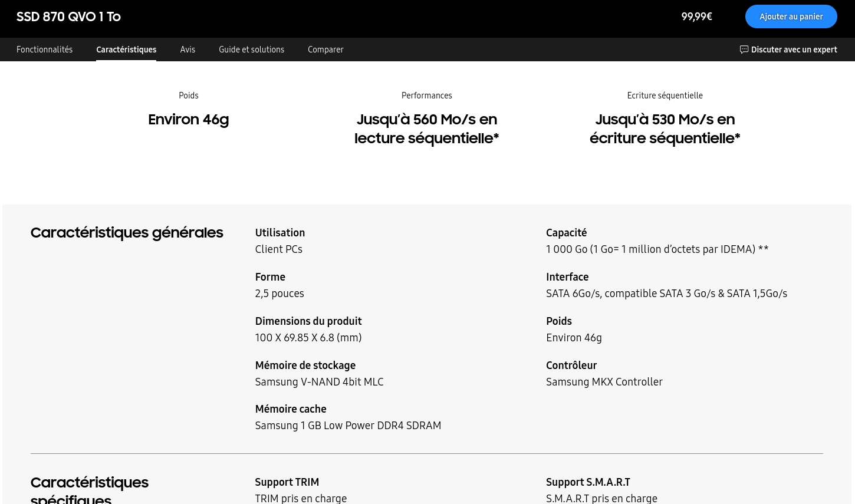Viewport: 855px width, 504px height.
Task: Click the Caractéristiques générales section heading
Action: click(127, 233)
